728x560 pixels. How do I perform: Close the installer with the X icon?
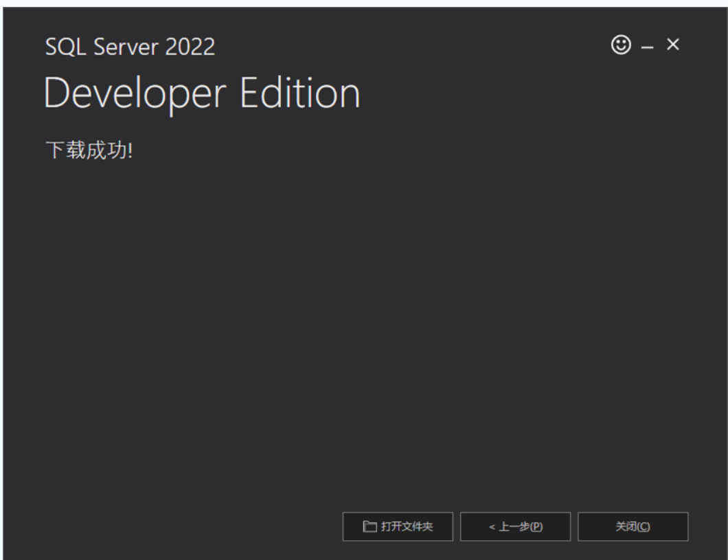click(673, 45)
